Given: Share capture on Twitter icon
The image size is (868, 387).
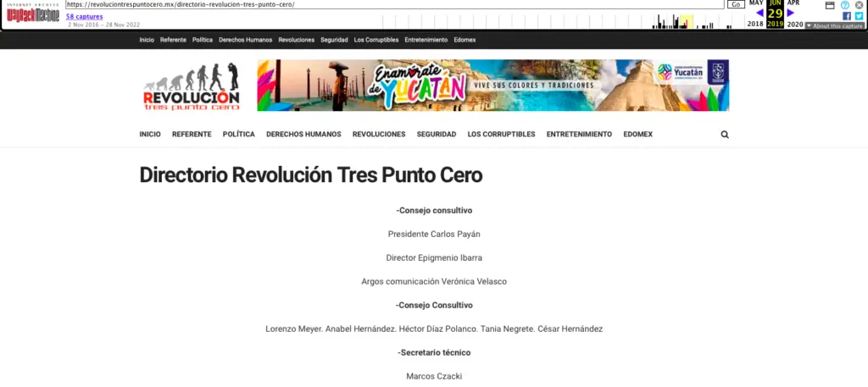Looking at the screenshot, I should pos(859,16).
